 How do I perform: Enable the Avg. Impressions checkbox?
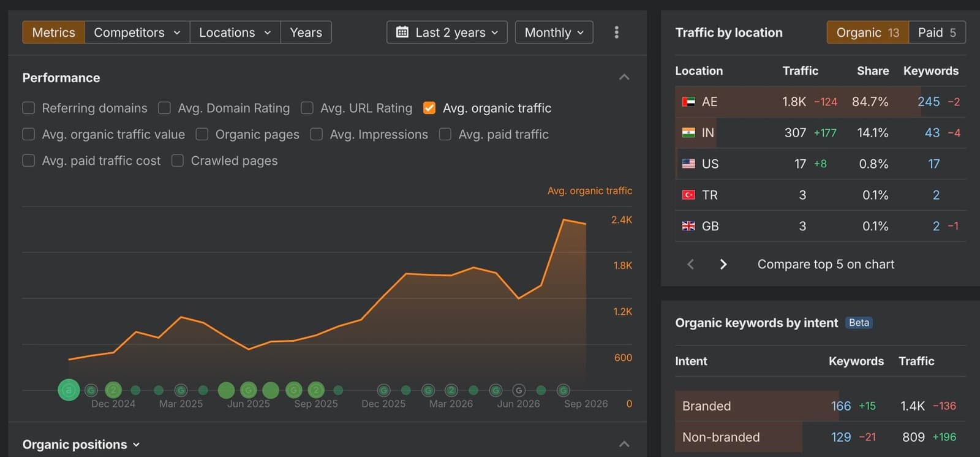(x=317, y=134)
